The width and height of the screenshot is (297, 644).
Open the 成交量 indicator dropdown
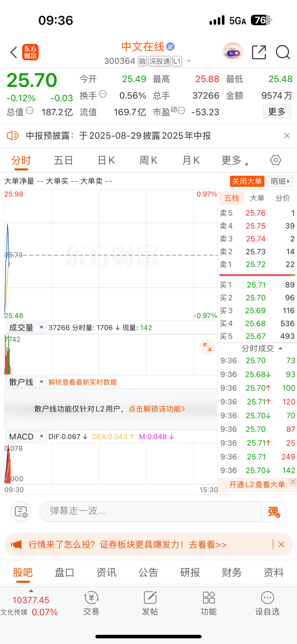click(x=26, y=328)
